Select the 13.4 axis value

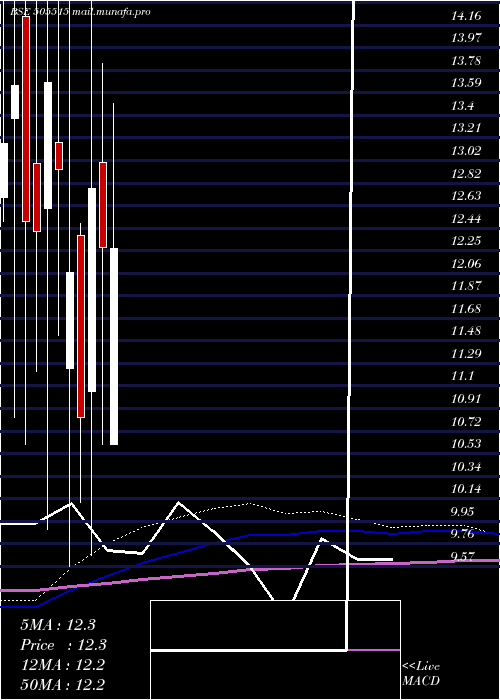pos(462,106)
